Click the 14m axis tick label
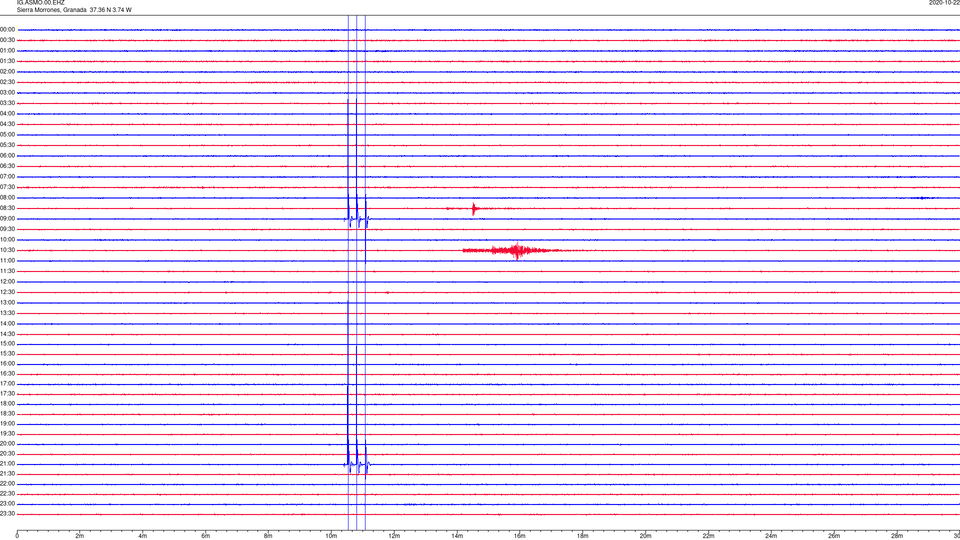 (x=457, y=536)
